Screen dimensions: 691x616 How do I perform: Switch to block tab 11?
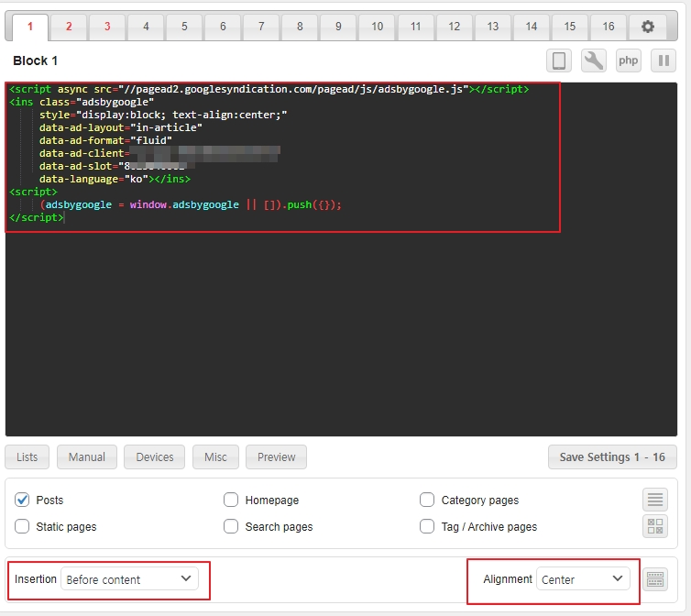415,27
